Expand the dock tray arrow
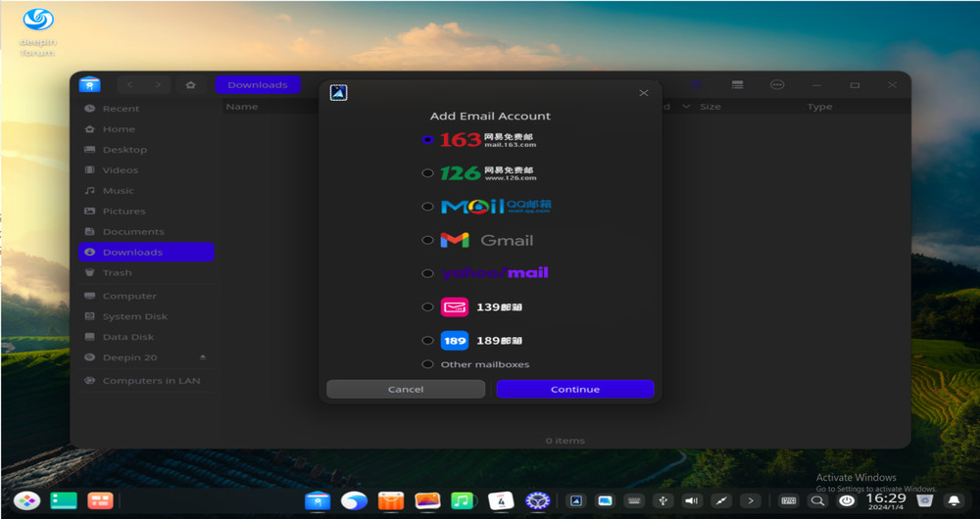Viewport: 980px width, 519px height. pos(750,500)
